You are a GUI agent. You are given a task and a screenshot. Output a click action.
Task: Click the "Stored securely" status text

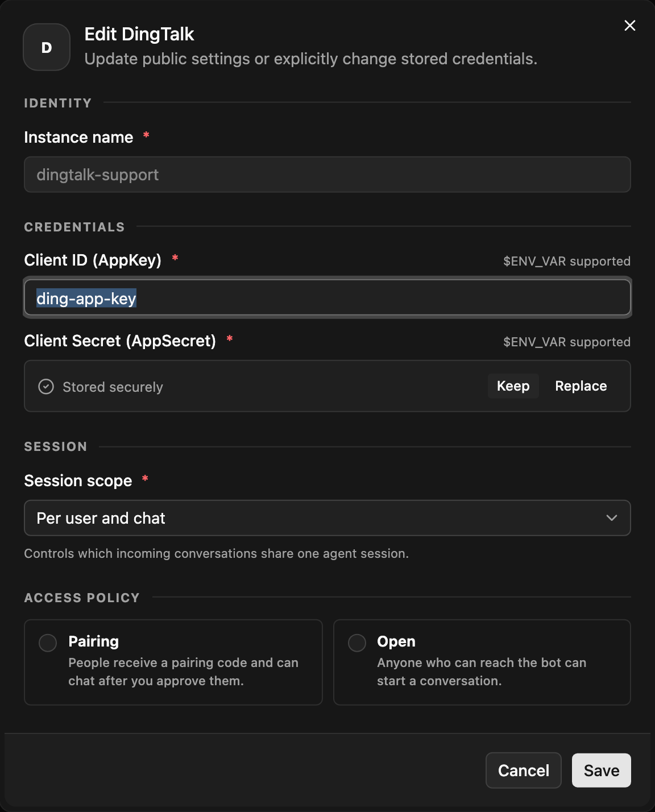coord(113,387)
